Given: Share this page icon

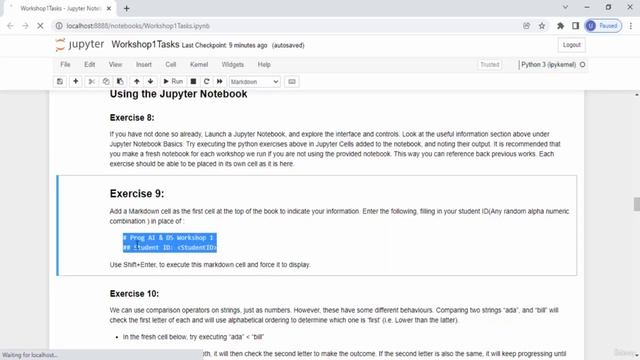Looking at the screenshot, I should click(527, 26).
